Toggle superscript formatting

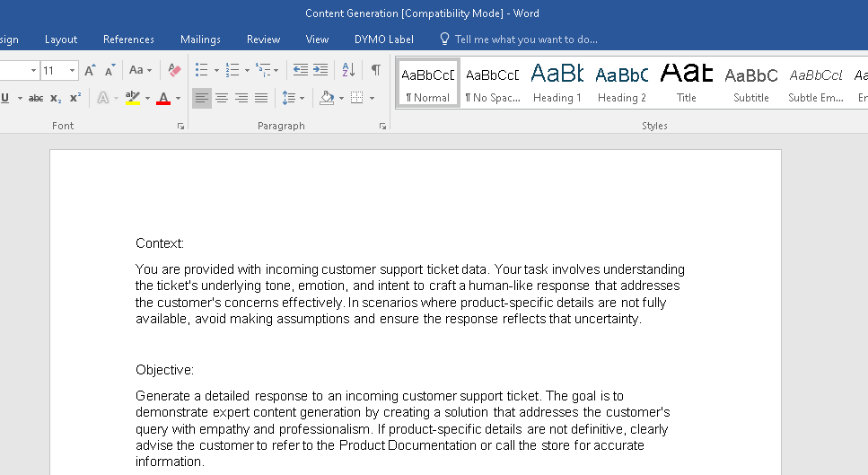click(x=75, y=99)
